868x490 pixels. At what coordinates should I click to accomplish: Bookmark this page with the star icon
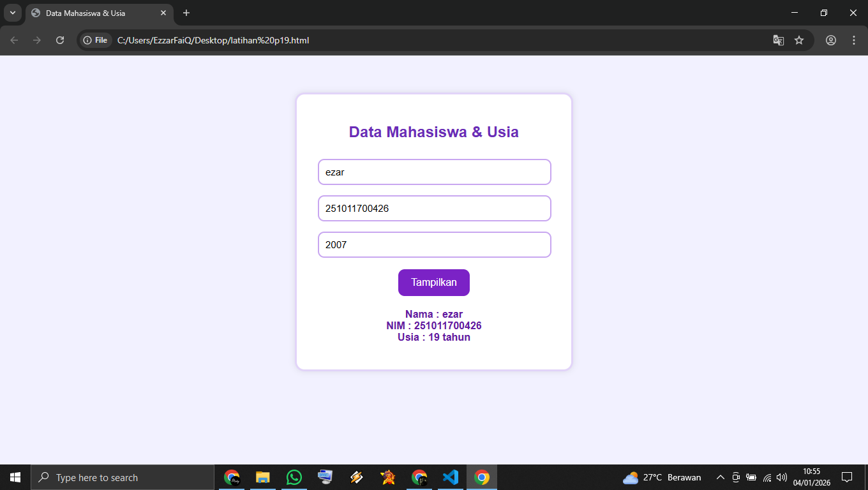coord(799,40)
